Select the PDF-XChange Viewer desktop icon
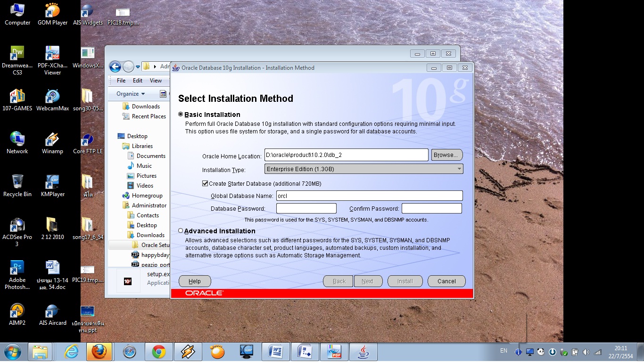644x362 pixels. tap(53, 61)
